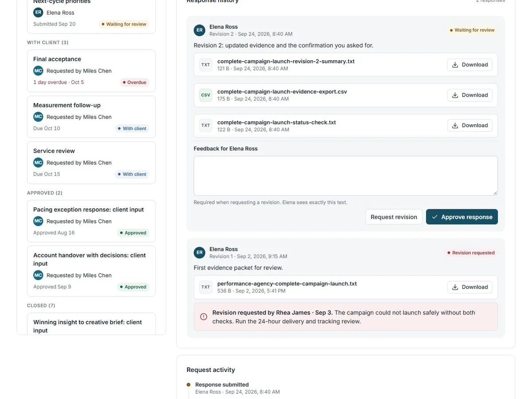Viewport: 532px width, 399px height.
Task: Click alert icon in revision requested notice
Action: pos(203,317)
